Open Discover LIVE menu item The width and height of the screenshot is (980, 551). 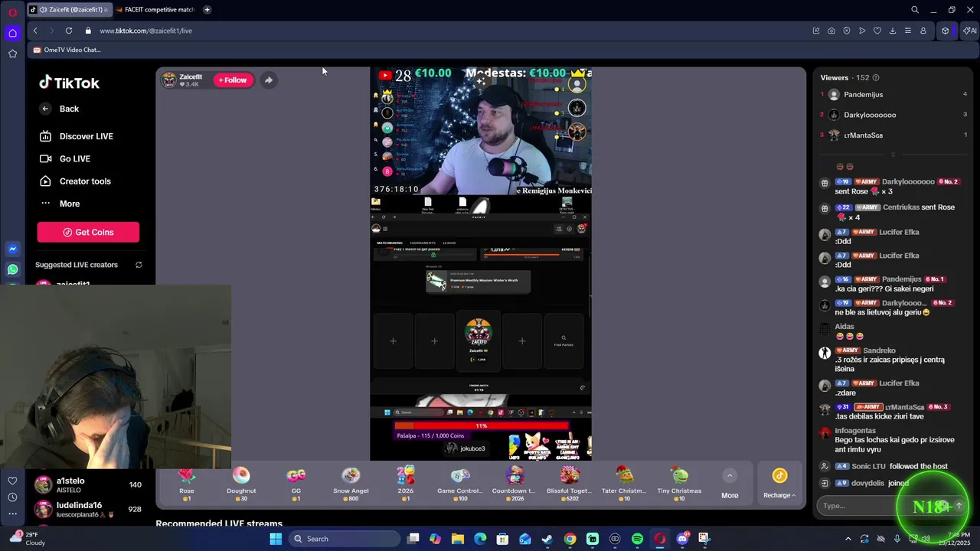(x=77, y=136)
